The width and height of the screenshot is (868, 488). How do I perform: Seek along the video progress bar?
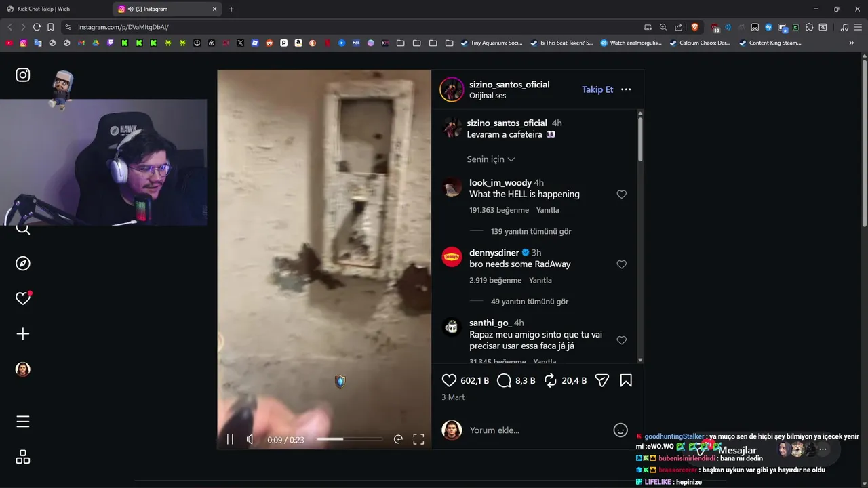(x=349, y=439)
